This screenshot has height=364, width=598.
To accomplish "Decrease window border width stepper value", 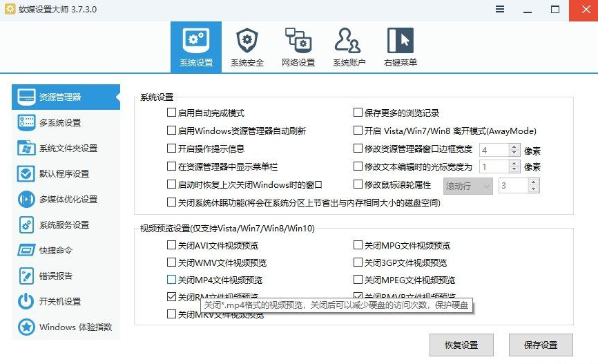I will coord(514,153).
